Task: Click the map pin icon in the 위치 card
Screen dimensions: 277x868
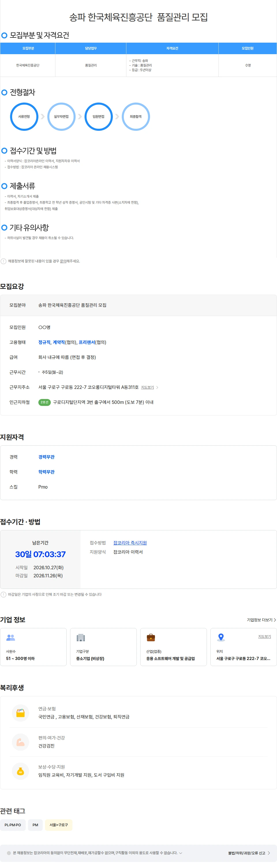Action: pos(221,637)
